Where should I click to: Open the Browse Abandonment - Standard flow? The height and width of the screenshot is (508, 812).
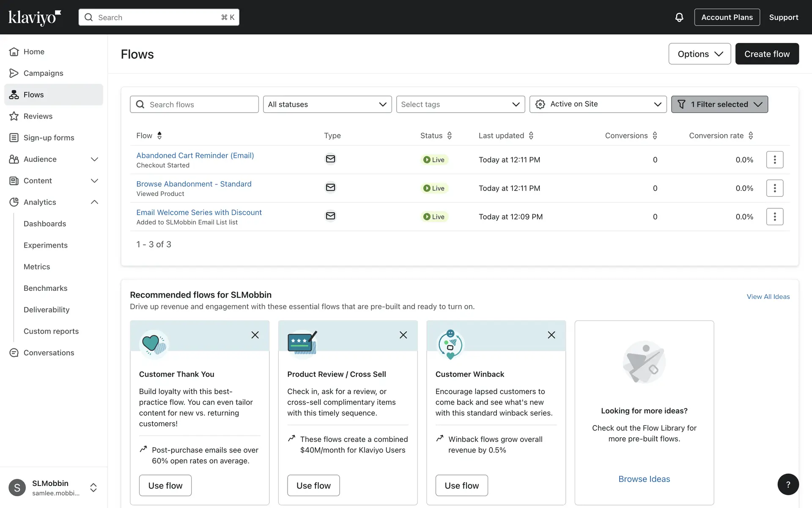point(194,184)
